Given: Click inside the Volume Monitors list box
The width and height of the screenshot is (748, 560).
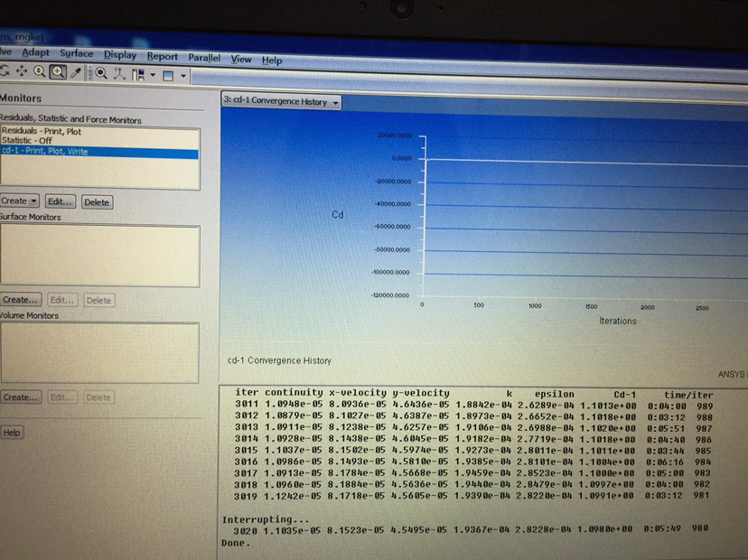Looking at the screenshot, I should 99,353.
